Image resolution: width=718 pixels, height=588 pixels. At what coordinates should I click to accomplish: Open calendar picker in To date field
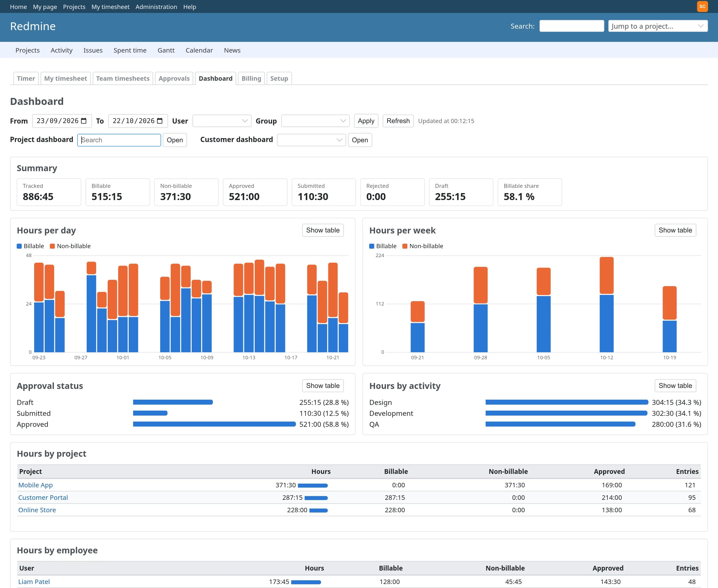tap(160, 121)
